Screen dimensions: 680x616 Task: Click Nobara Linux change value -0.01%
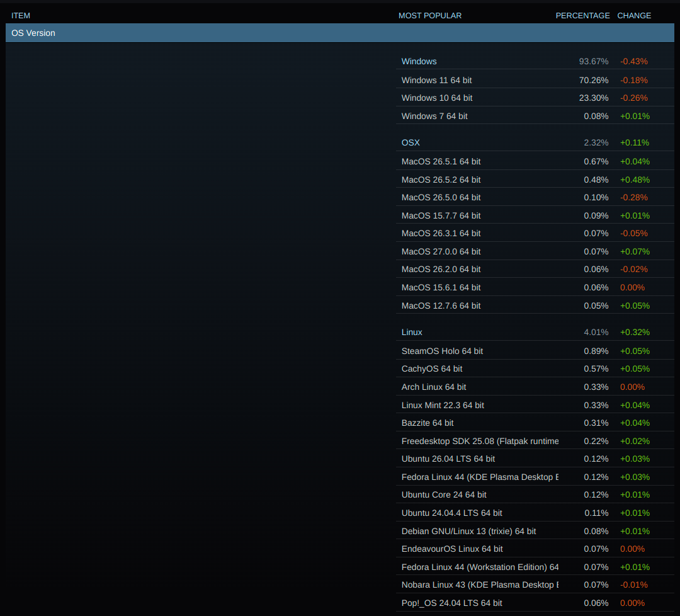pyautogui.click(x=634, y=585)
